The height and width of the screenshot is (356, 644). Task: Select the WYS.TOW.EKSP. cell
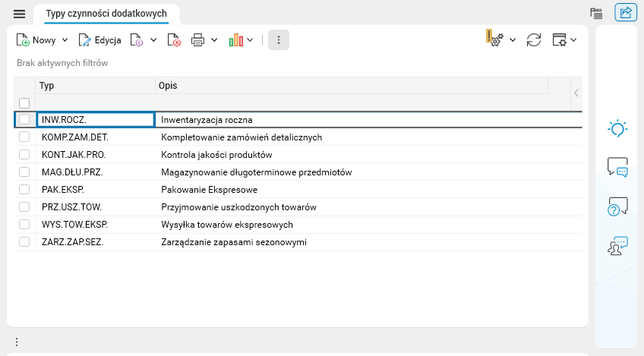coord(95,225)
